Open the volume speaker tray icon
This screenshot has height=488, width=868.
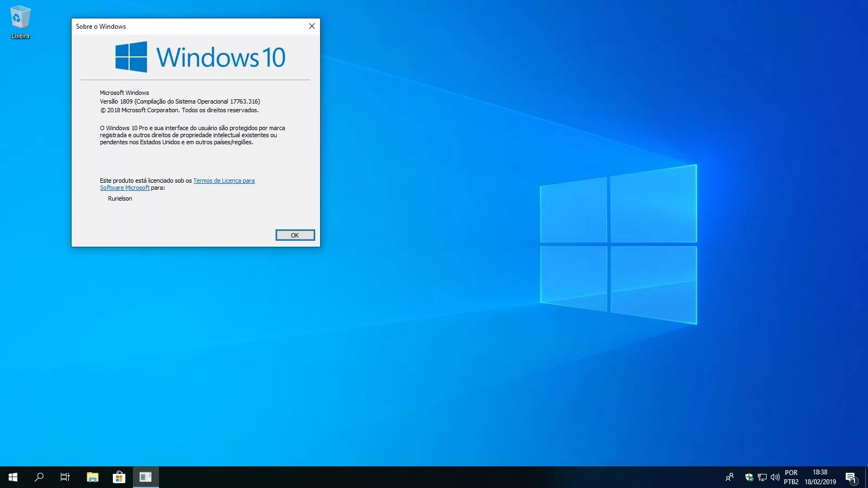coord(775,477)
